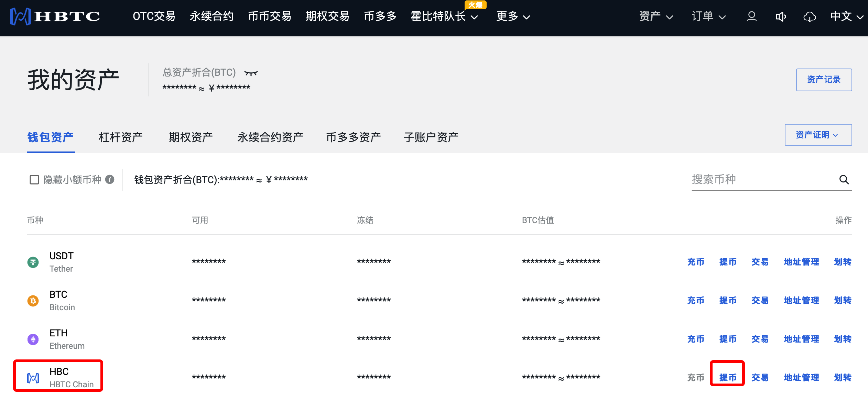
Task: Click the announcement speaker icon
Action: [x=781, y=17]
